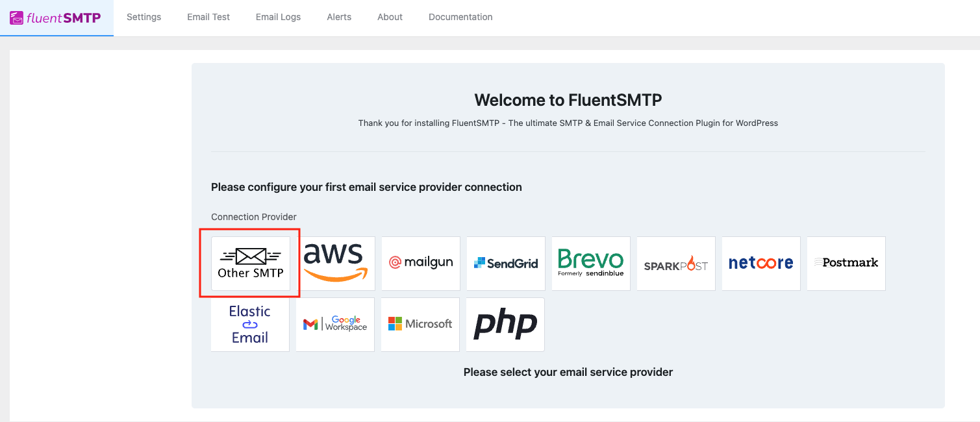Click the FluentSMTP logo in header
This screenshot has width=980, height=422.
(56, 18)
